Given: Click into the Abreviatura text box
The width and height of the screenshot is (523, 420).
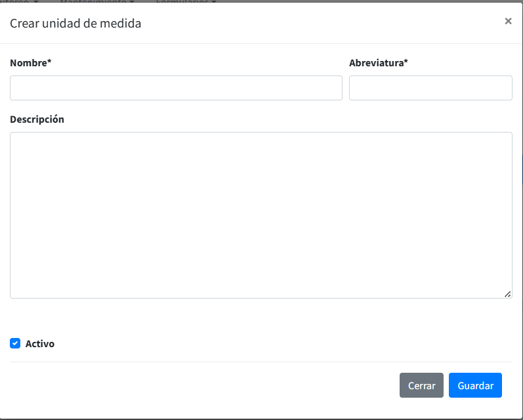Looking at the screenshot, I should [x=430, y=88].
